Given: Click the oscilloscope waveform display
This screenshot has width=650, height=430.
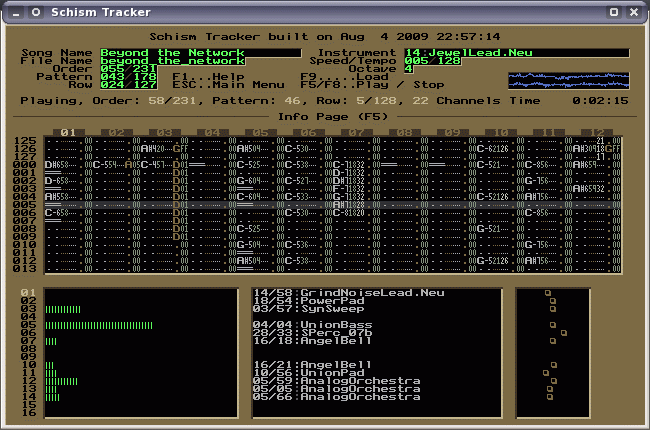Looking at the screenshot, I should pyautogui.click(x=568, y=81).
